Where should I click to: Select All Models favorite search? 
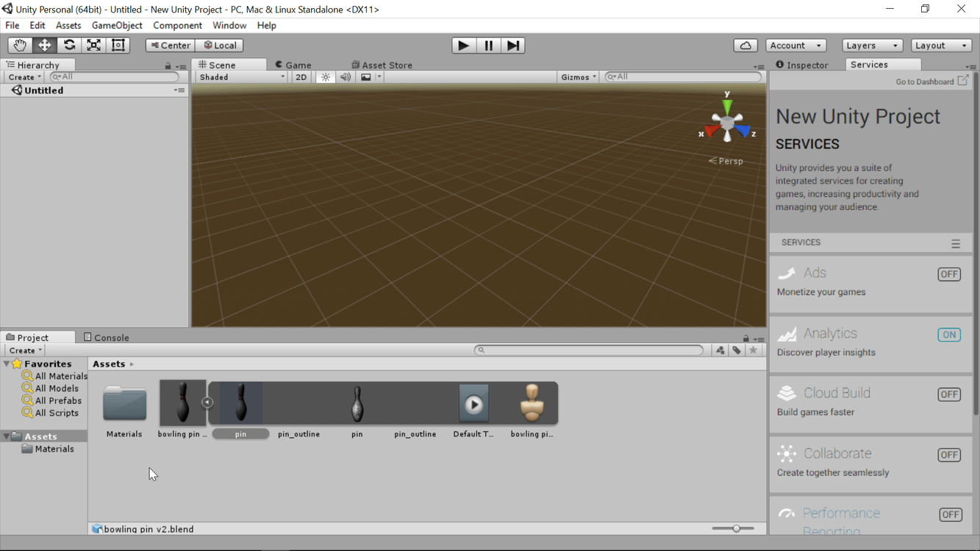click(x=51, y=389)
